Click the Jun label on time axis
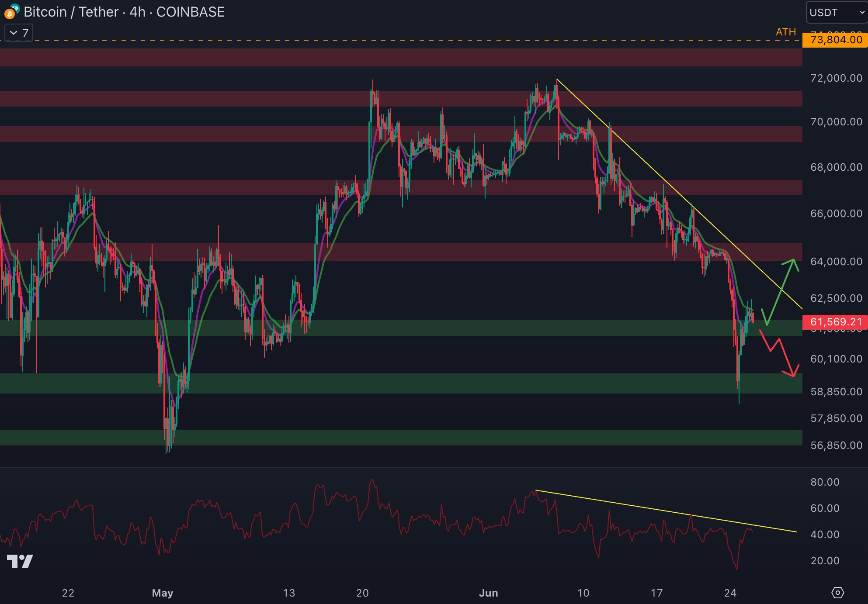The width and height of the screenshot is (868, 604). point(488,593)
